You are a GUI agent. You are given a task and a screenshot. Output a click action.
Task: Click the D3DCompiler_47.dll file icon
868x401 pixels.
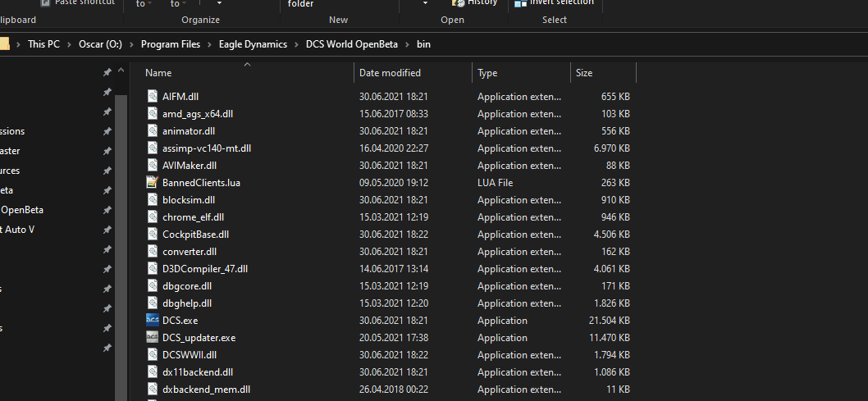153,268
